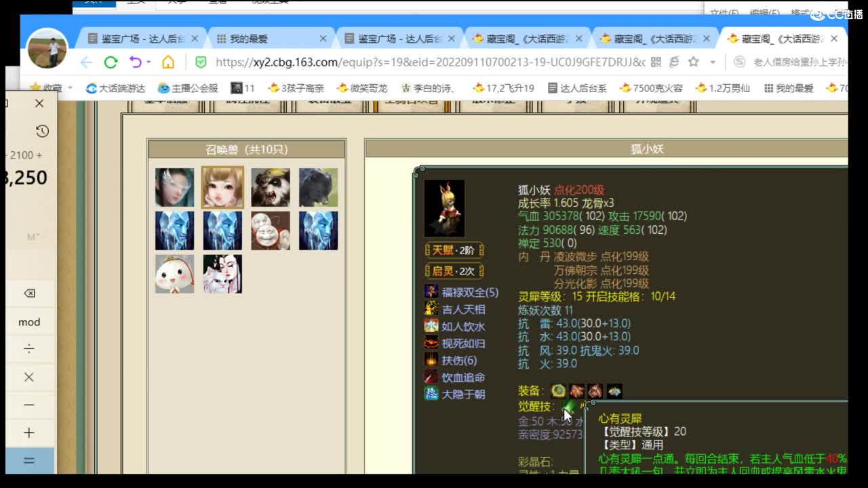Click the user profile avatar photo
Image resolution: width=868 pixels, height=488 pixels.
pyautogui.click(x=47, y=49)
